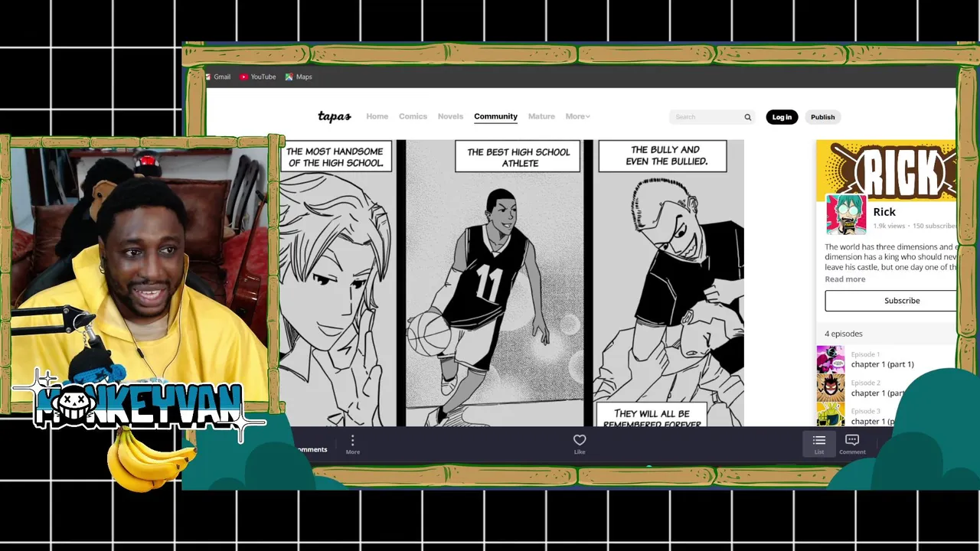Screen dimensions: 980x551
Task: Open Episode 2 chapter title
Action: [879, 393]
